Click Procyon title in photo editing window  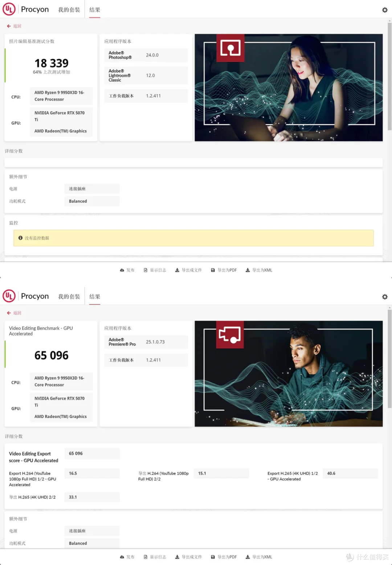(x=35, y=9)
